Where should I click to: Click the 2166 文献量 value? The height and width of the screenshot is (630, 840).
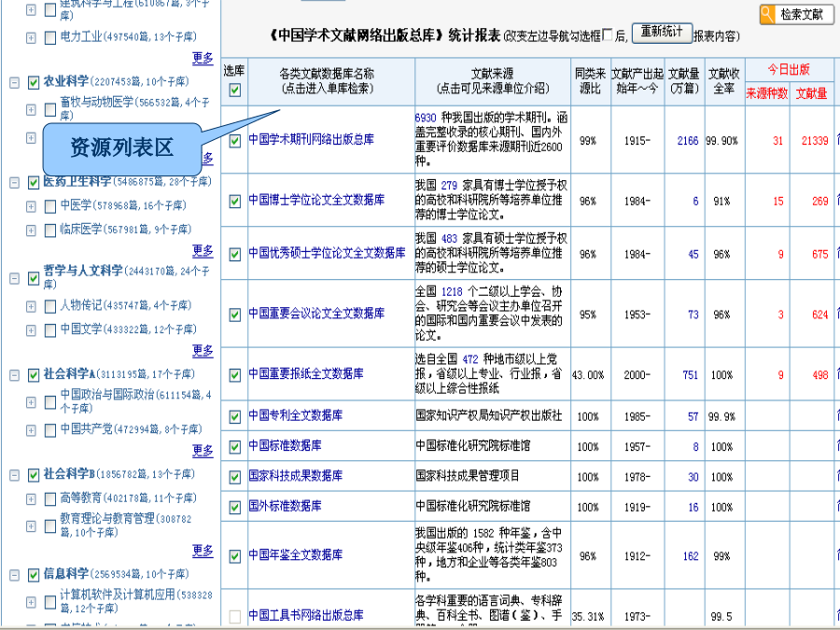pyautogui.click(x=688, y=141)
